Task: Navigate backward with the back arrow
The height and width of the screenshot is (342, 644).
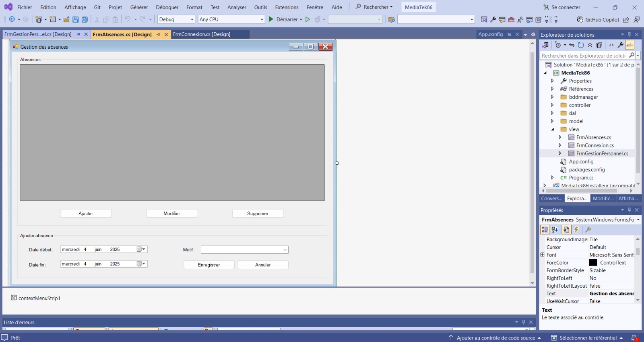Action: click(12, 19)
